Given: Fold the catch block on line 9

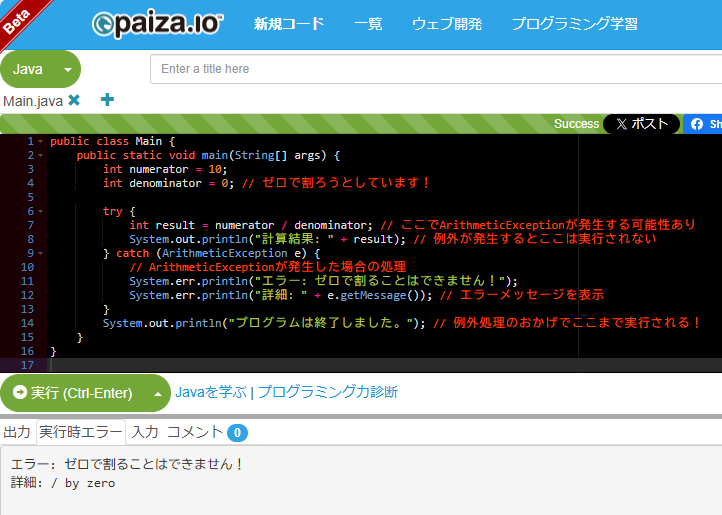Looking at the screenshot, I should click(40, 254).
